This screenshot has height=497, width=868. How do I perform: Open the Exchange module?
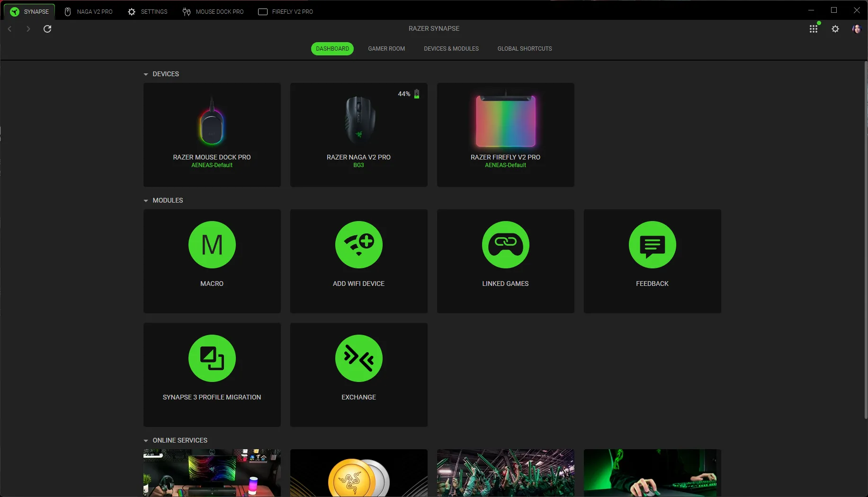point(358,374)
